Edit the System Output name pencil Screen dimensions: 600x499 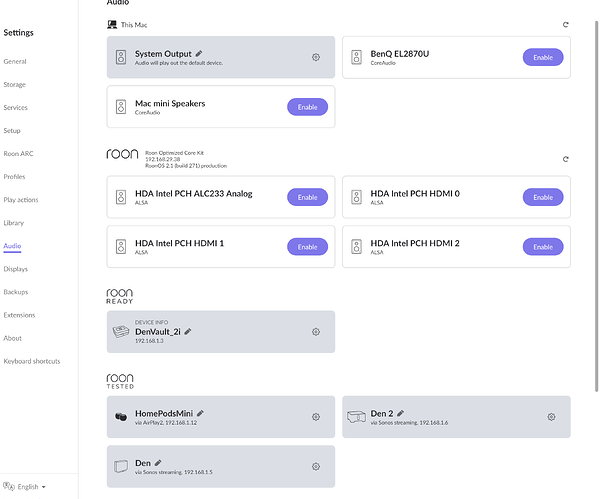(199, 52)
